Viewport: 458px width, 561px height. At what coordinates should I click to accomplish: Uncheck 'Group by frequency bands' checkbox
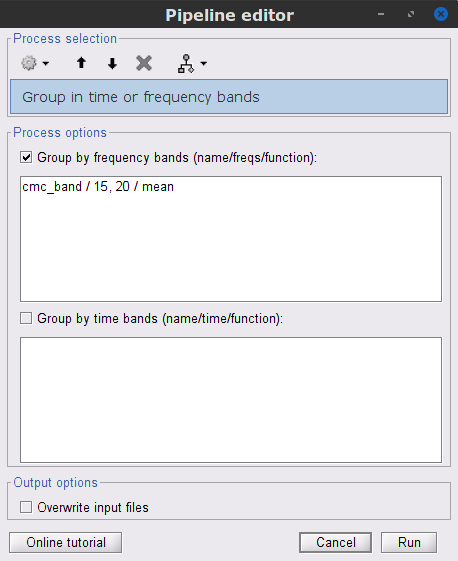[x=26, y=157]
